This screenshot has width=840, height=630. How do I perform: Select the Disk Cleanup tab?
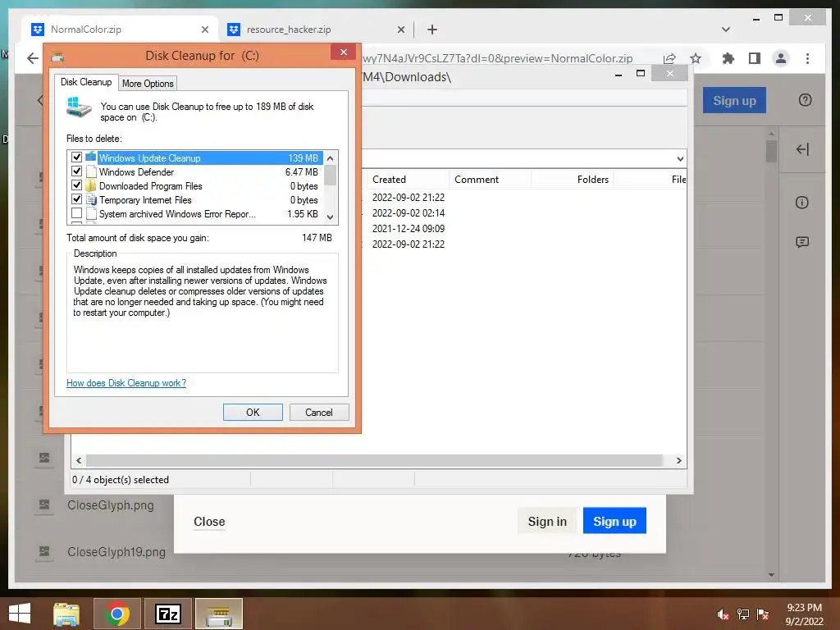point(86,82)
